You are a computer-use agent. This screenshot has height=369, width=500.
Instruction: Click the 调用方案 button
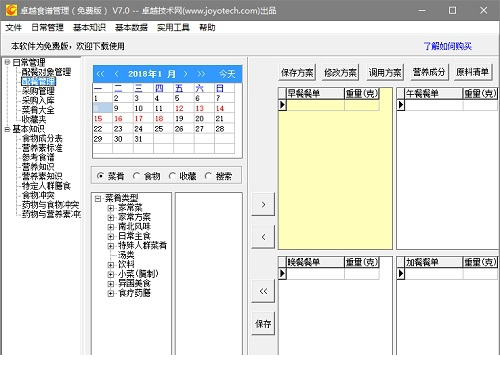click(x=385, y=72)
